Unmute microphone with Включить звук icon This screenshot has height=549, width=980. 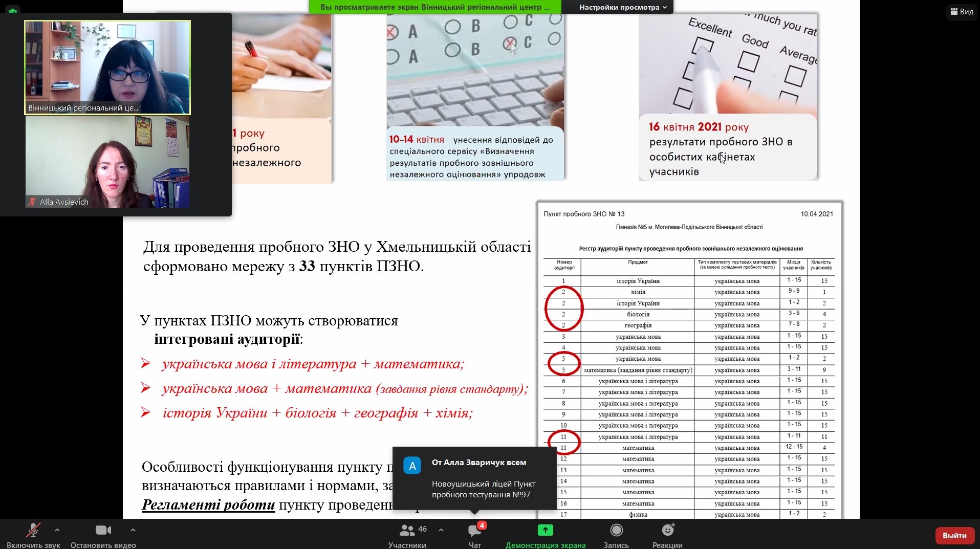pos(33,531)
